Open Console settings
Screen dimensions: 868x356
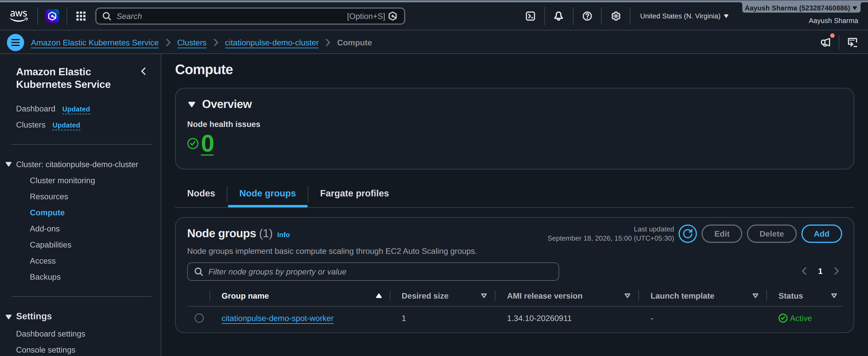[46, 350]
